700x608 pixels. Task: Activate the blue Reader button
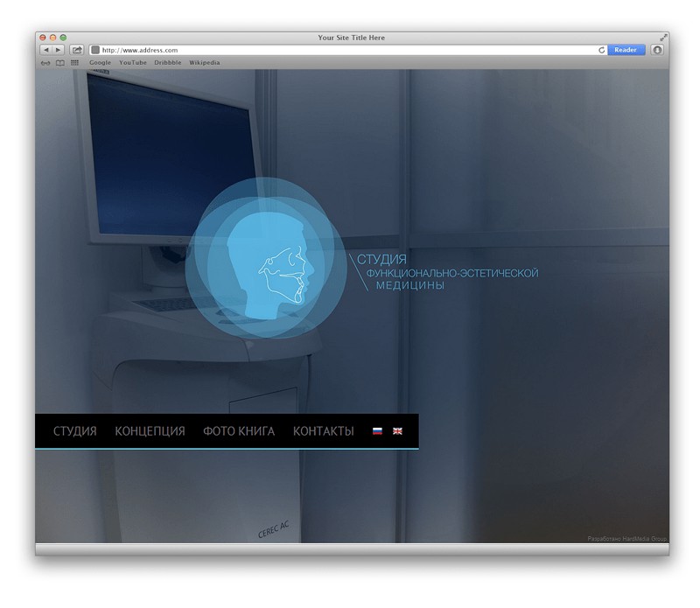(626, 50)
